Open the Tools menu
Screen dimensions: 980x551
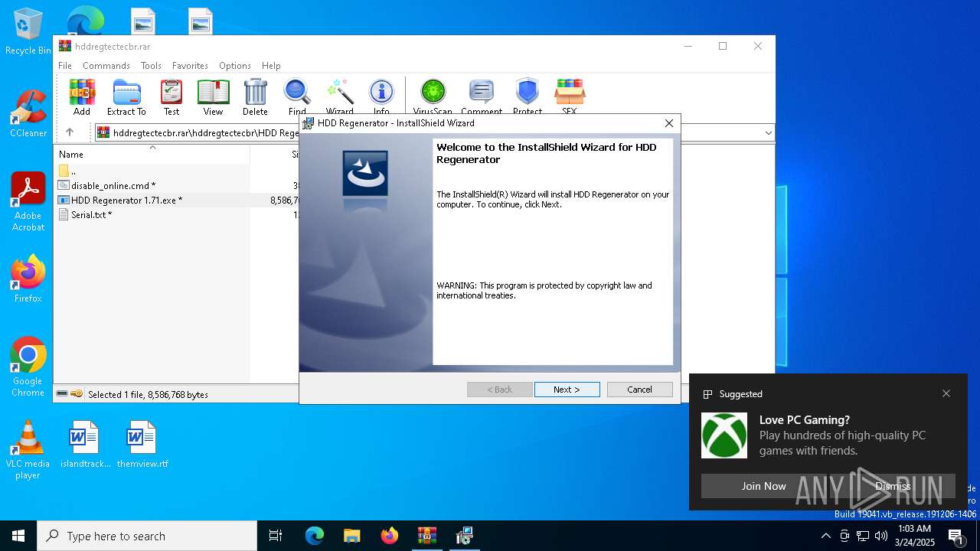click(x=151, y=66)
